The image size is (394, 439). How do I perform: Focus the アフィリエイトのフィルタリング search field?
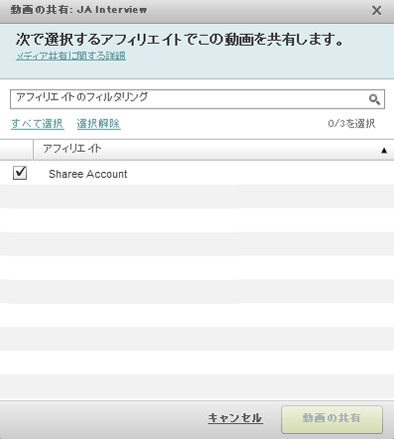[x=197, y=99]
